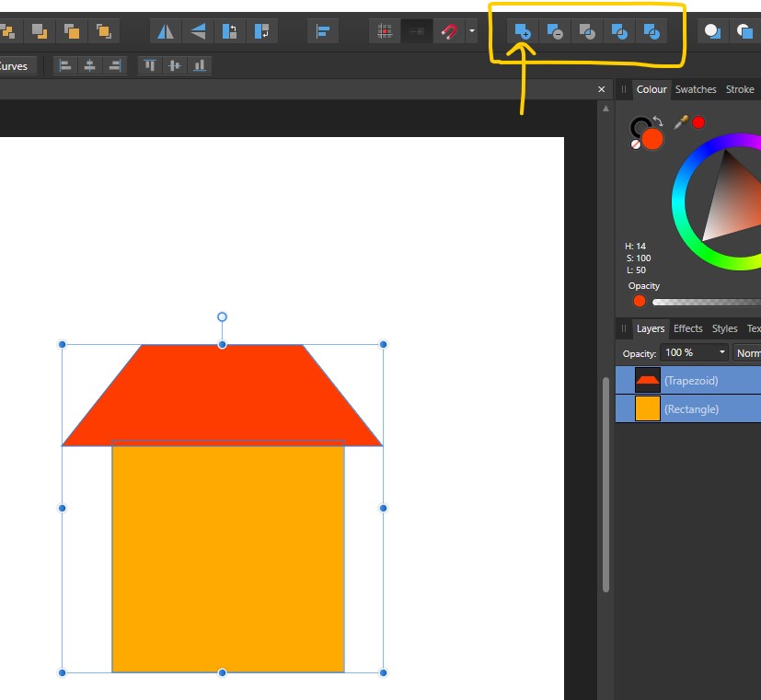Open the snapping options dropdown arrow
The height and width of the screenshot is (700, 761).
tap(472, 31)
